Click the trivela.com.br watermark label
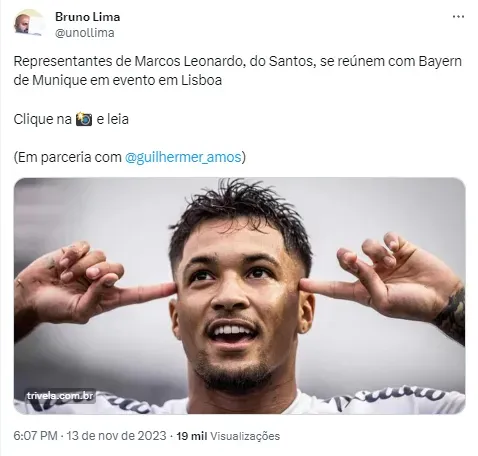This screenshot has width=478, height=456. (60, 396)
